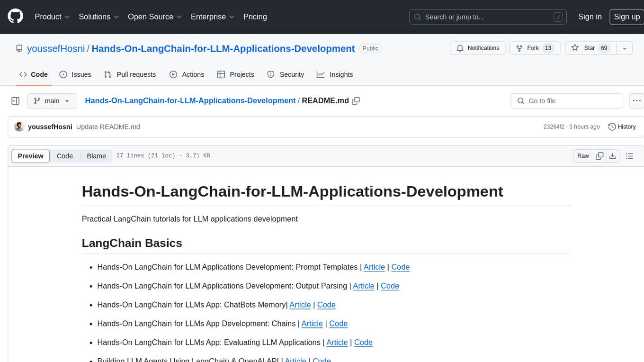Expand the Open Source menu
This screenshot has width=644, height=362.
click(x=155, y=17)
